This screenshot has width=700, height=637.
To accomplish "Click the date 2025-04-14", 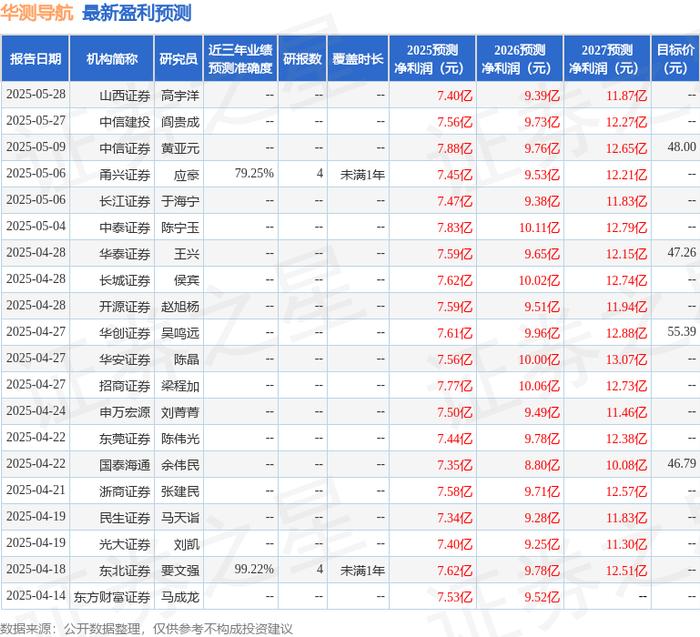I will pyautogui.click(x=36, y=595).
